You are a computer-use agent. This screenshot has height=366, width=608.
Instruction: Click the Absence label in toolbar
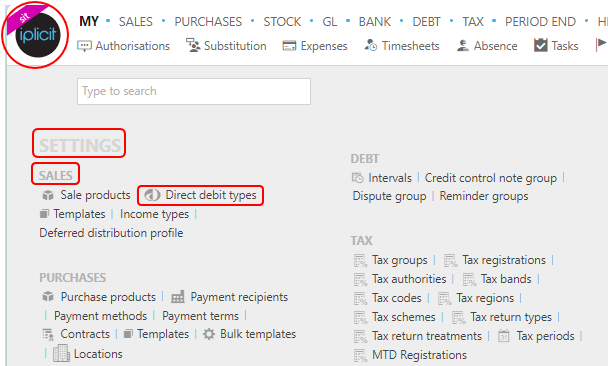(x=496, y=46)
